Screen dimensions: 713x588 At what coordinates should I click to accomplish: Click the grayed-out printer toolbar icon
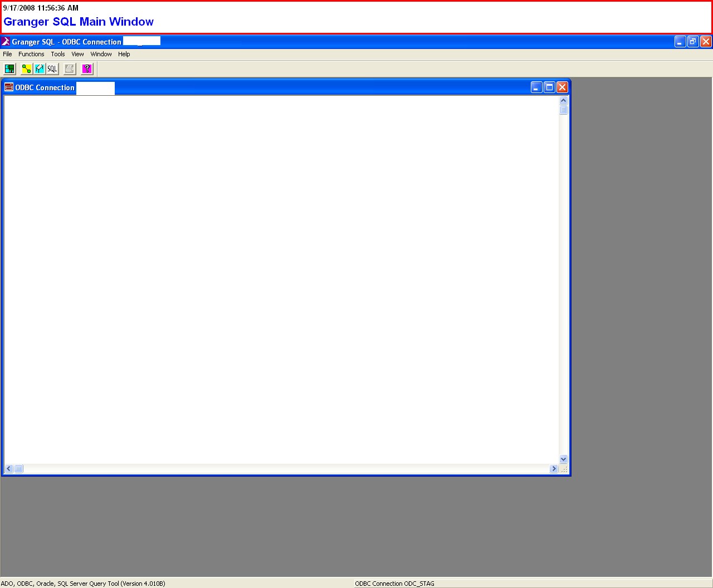pyautogui.click(x=70, y=69)
